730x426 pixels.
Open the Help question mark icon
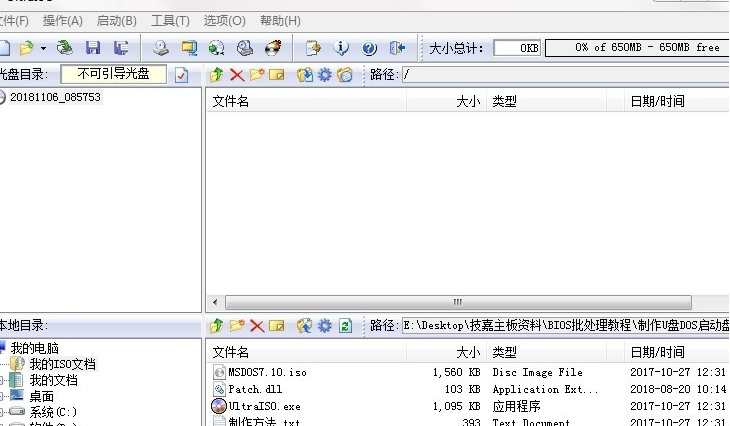[x=369, y=47]
